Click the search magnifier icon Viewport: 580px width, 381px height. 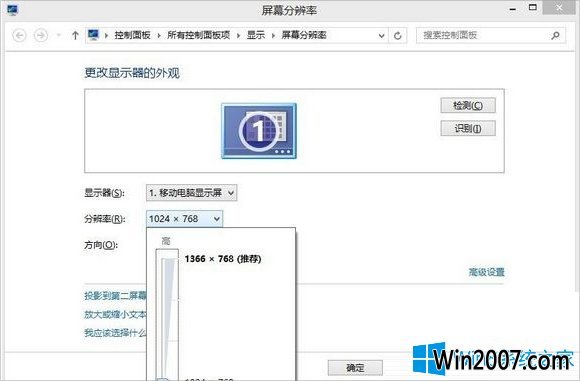click(555, 36)
